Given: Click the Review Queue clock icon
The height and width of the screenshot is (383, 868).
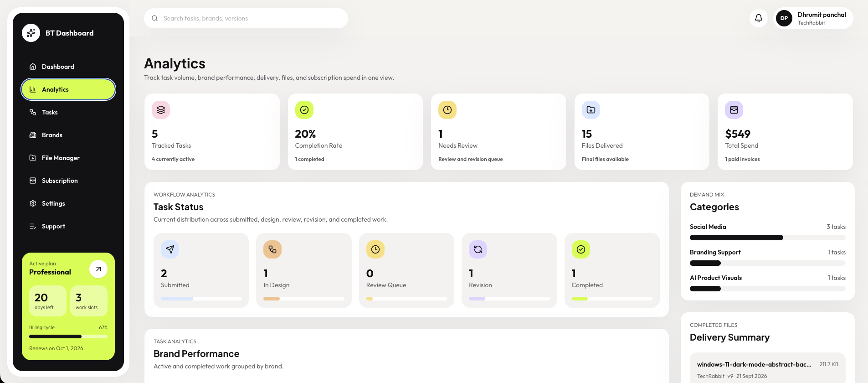Looking at the screenshot, I should (375, 249).
